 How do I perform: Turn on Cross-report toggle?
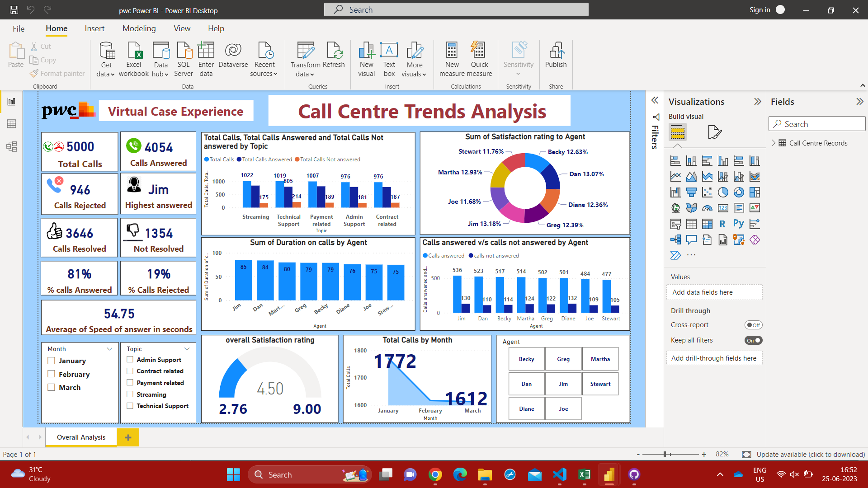753,325
